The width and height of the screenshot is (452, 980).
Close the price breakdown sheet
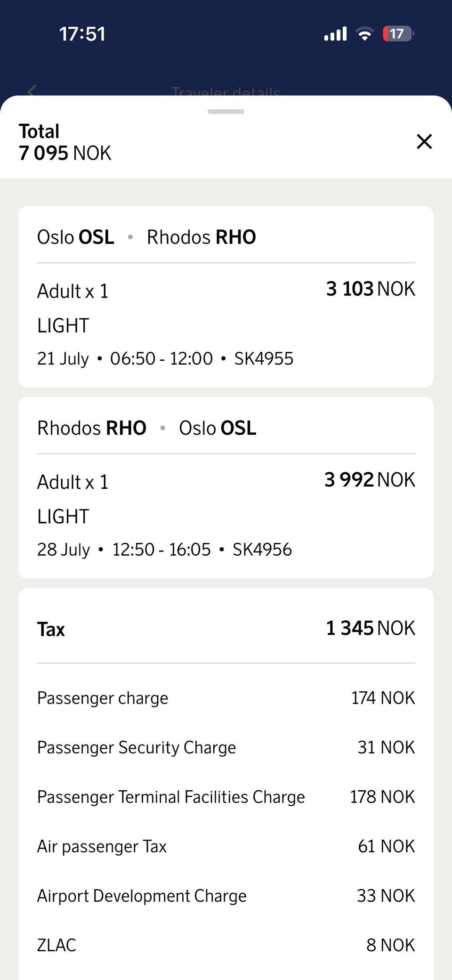pyautogui.click(x=424, y=141)
